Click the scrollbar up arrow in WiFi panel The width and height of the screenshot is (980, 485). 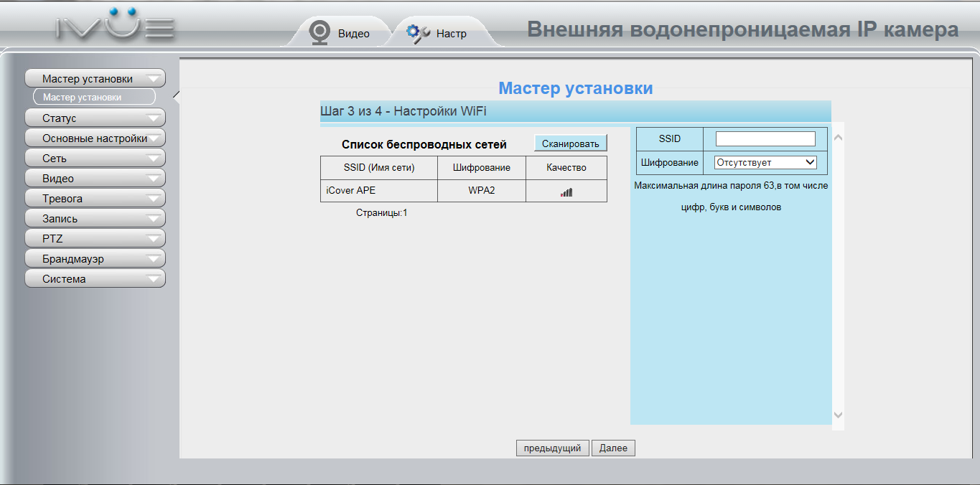pos(838,136)
